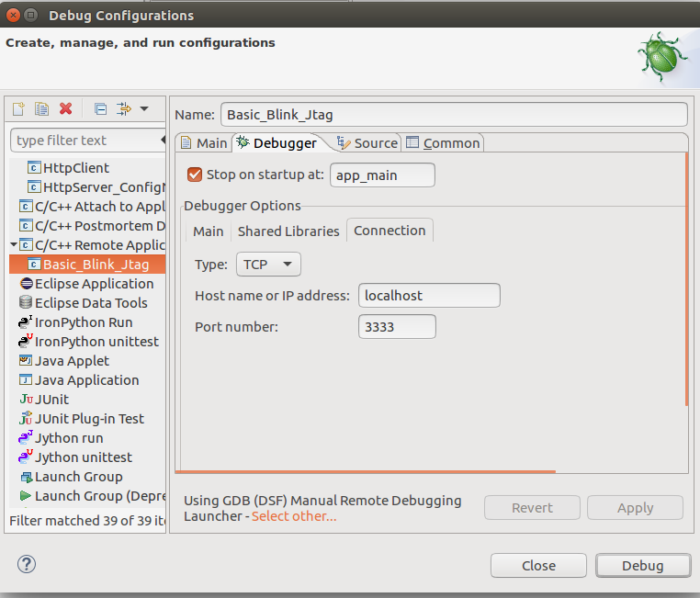700x598 pixels.
Task: Switch to the Common tab
Action: tap(443, 142)
